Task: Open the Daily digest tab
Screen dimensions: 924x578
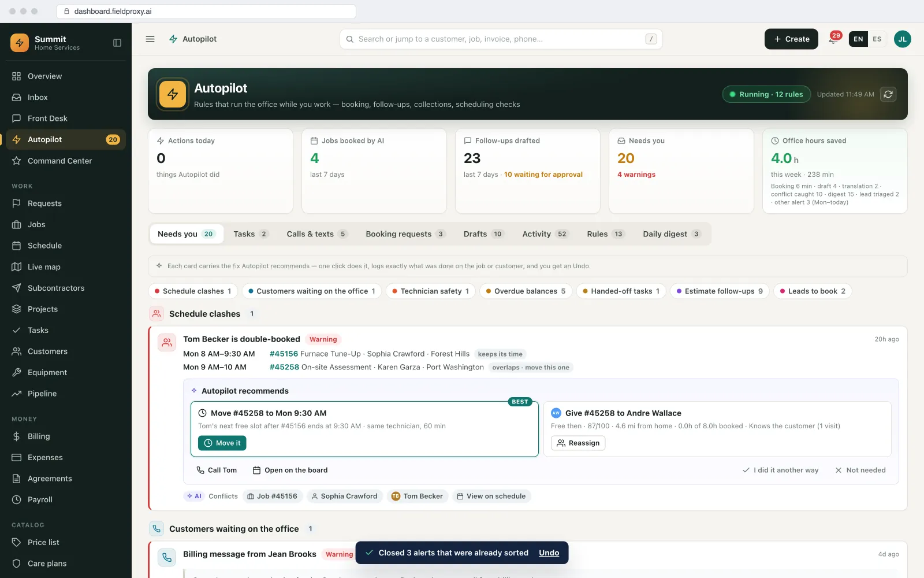Action: tap(672, 234)
